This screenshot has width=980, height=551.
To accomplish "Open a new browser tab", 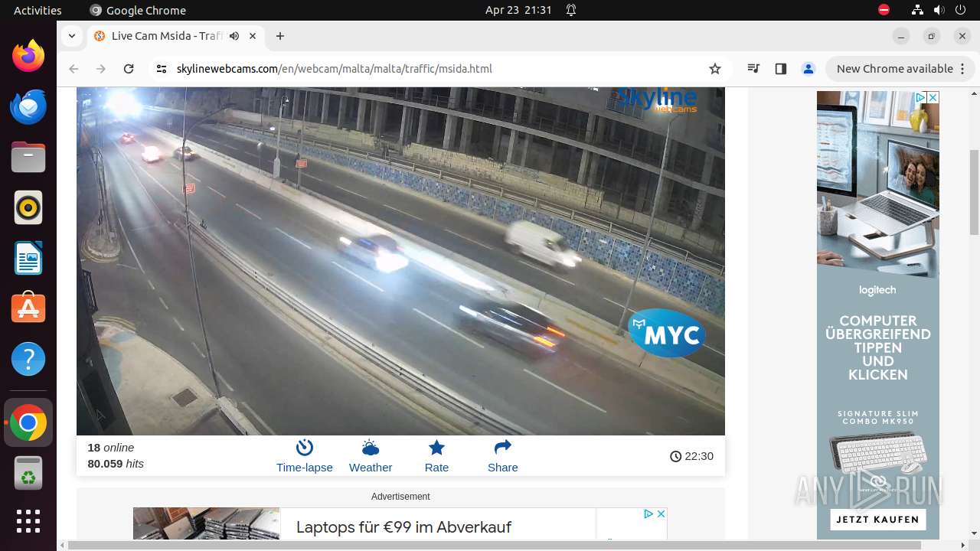I will click(280, 36).
